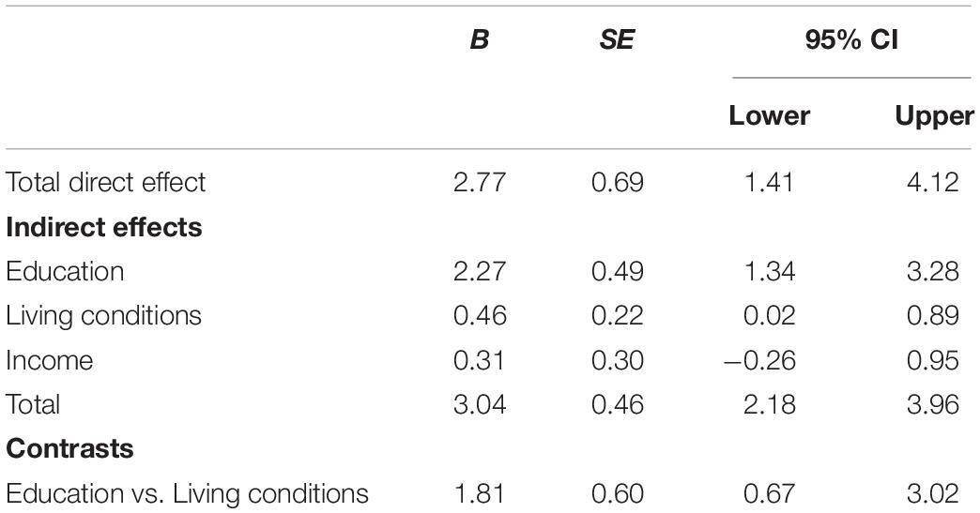980x513 pixels.
Task: Click the B column header
Action: tap(479, 39)
